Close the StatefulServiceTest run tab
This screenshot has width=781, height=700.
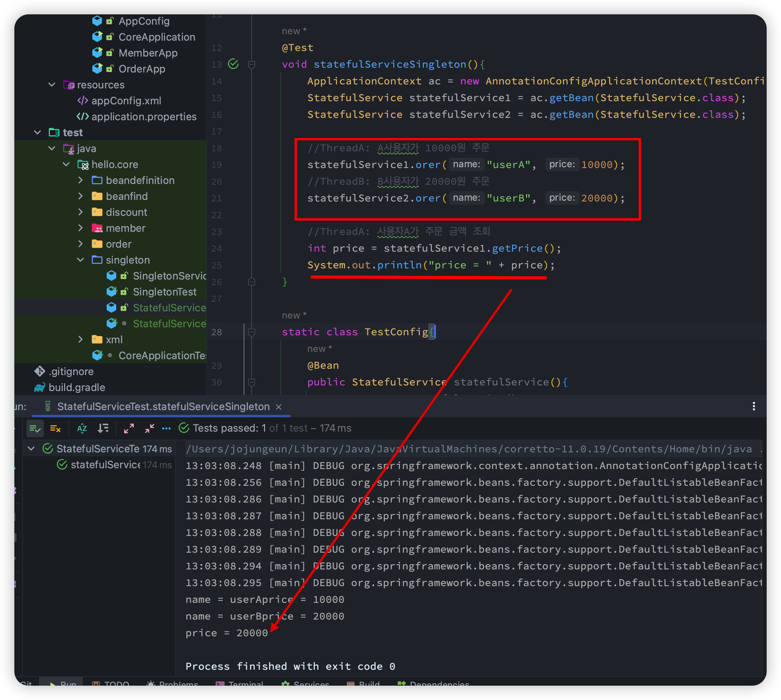coord(279,407)
